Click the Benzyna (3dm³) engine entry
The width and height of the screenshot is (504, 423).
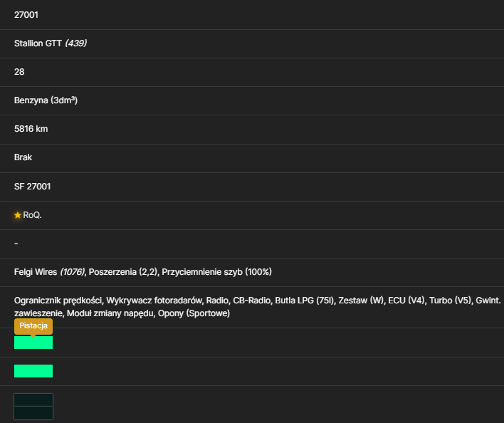pos(46,100)
